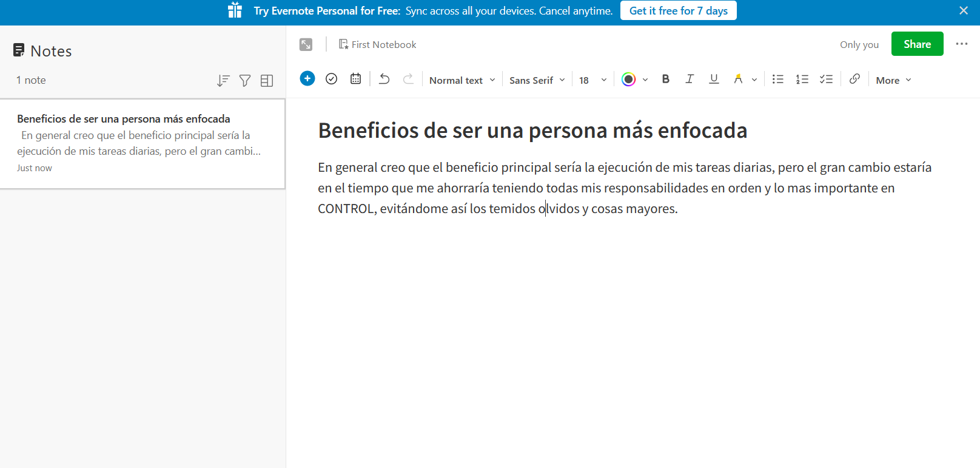
Task: Toggle bold formatting
Action: click(x=666, y=79)
